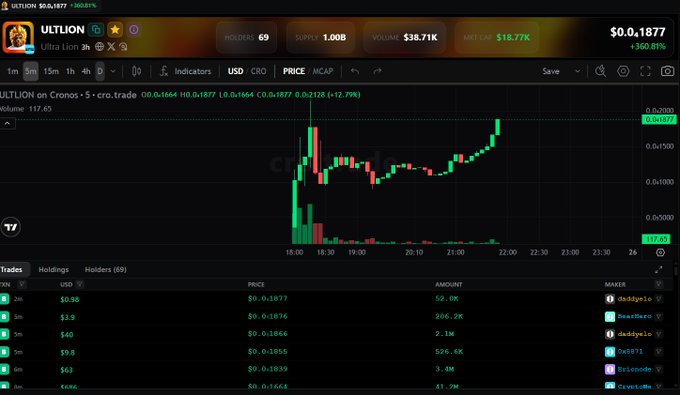Click the SUPPLY 1.00B stat card

(x=320, y=37)
